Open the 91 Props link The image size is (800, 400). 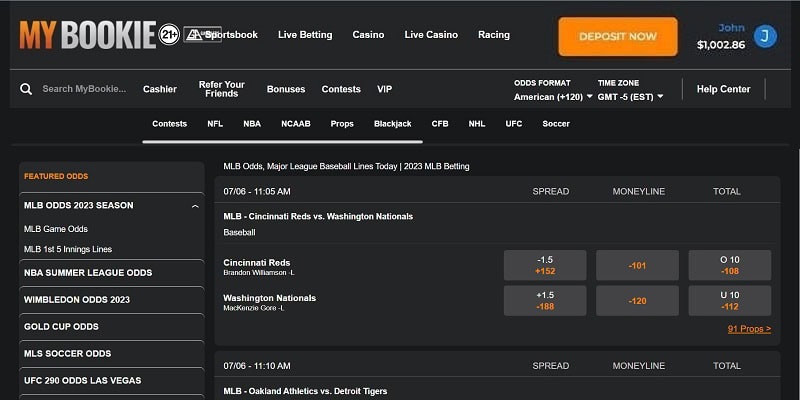(x=749, y=329)
